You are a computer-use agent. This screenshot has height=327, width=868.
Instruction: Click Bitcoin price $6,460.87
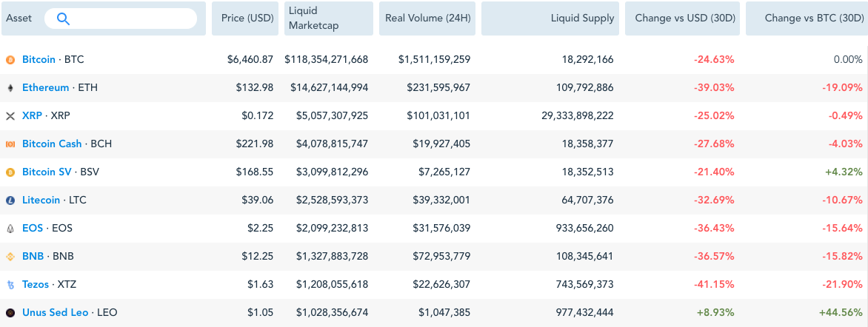coord(250,59)
